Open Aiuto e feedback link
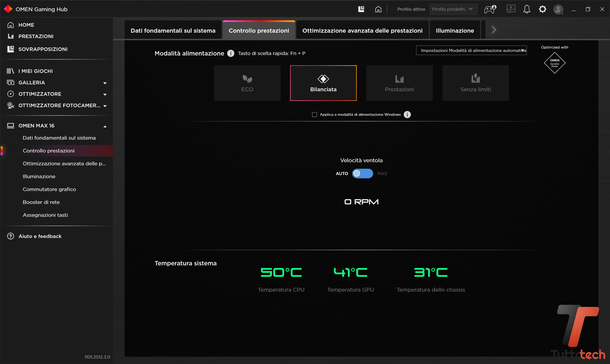This screenshot has height=364, width=610. tap(40, 236)
